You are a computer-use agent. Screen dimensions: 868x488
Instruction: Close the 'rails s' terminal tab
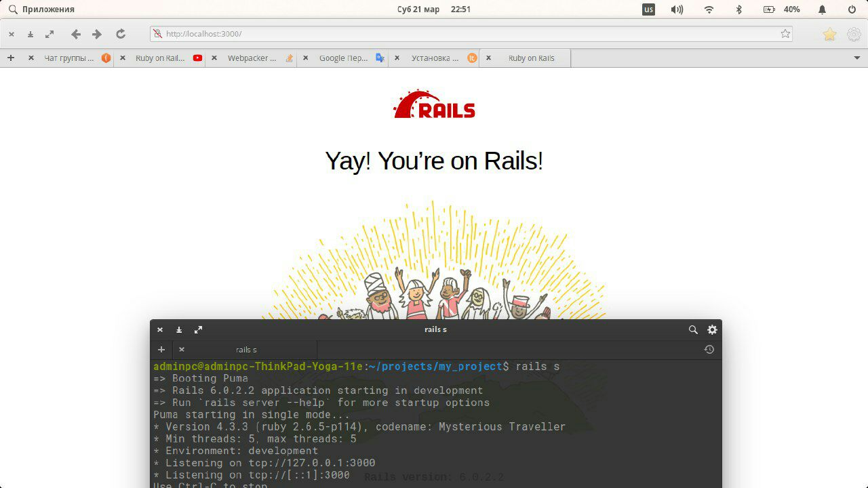(181, 350)
